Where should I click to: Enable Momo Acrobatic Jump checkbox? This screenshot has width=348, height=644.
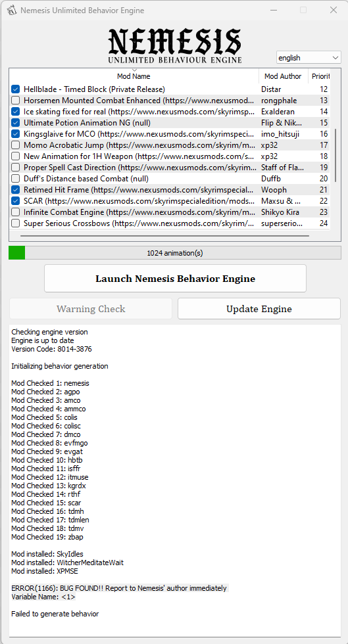click(x=15, y=145)
